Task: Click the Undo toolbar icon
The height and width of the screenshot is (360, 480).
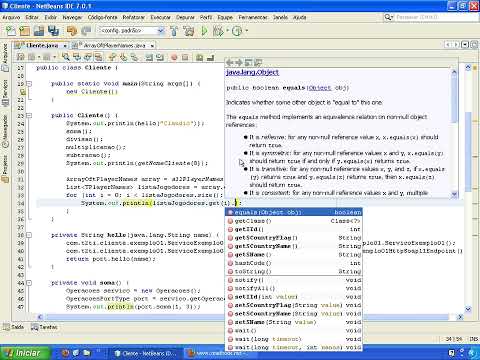Action: (x=71, y=31)
